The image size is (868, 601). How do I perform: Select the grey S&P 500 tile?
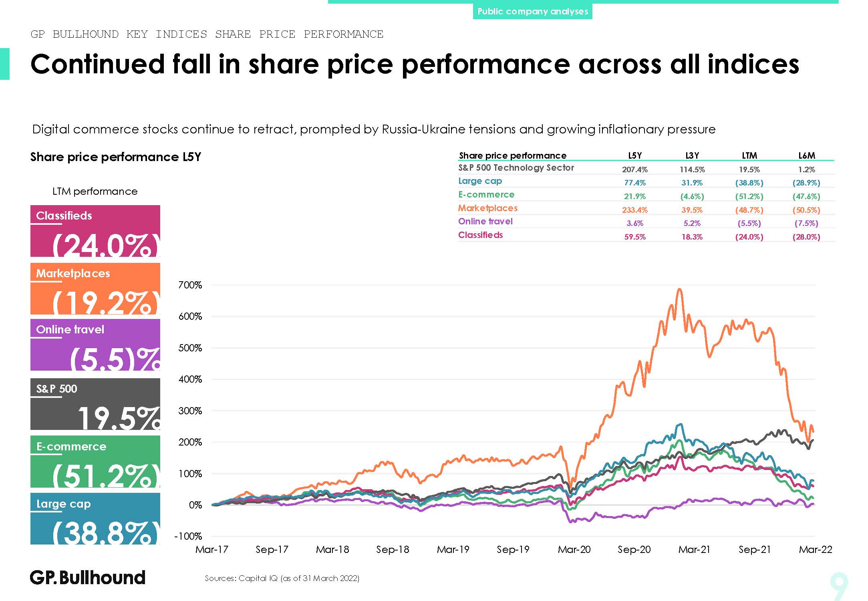point(95,404)
